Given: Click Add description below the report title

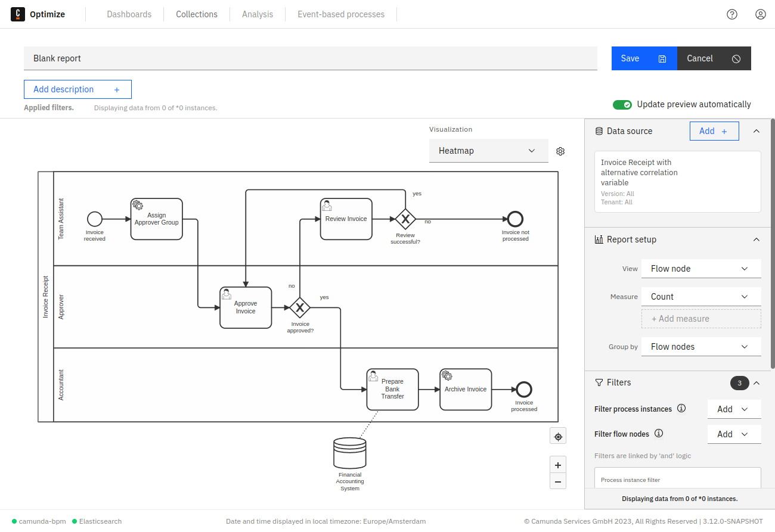Looking at the screenshot, I should click(x=77, y=89).
